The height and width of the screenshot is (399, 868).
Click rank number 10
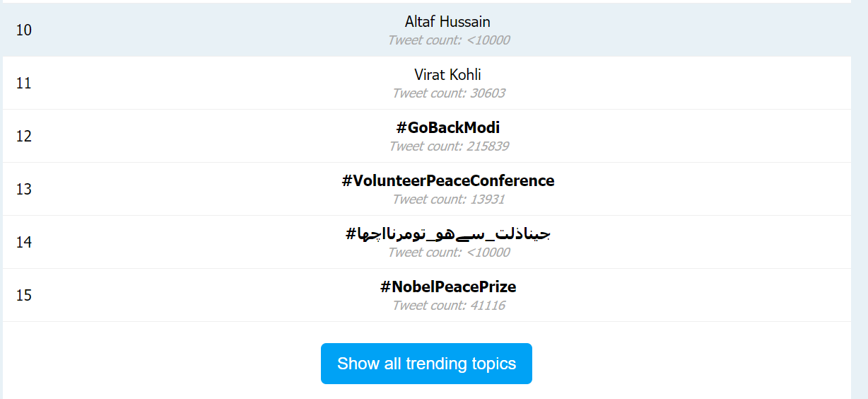click(24, 30)
